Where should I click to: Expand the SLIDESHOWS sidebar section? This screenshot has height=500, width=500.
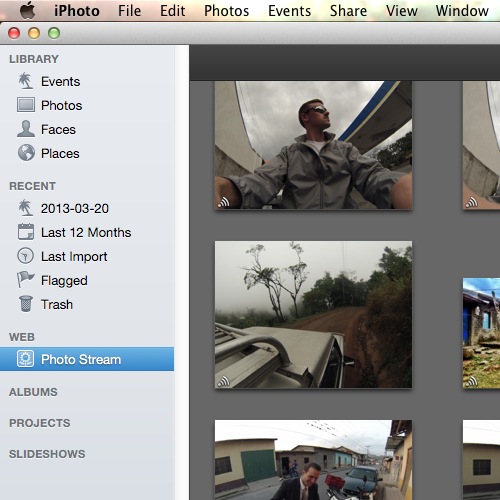tap(47, 454)
